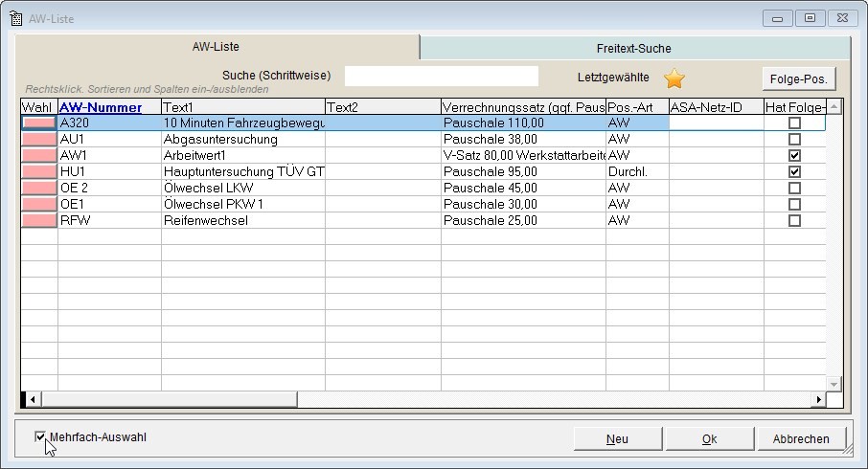The image size is (868, 469).
Task: Uncheck Hat Folge box for HU1 row
Action: point(794,171)
